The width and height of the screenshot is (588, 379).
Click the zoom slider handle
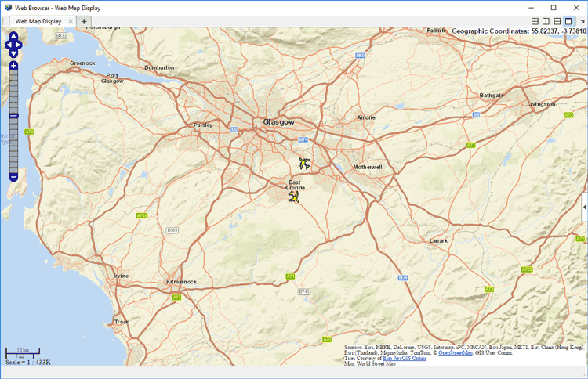point(13,116)
